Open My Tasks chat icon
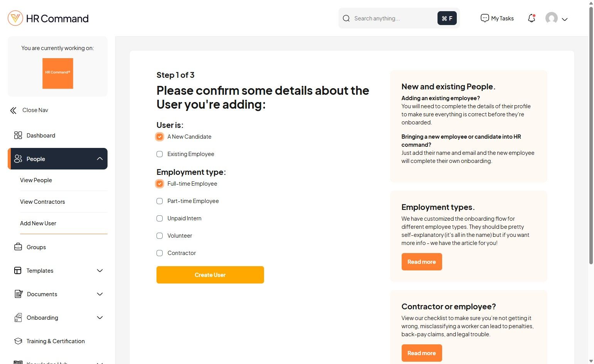The image size is (594, 364). tap(485, 18)
